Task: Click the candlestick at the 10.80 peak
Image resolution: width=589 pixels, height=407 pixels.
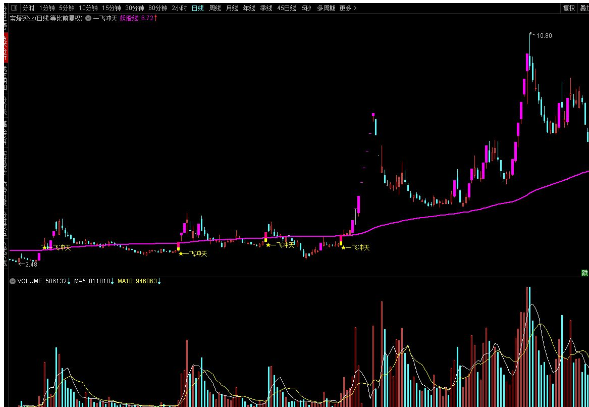Action: [x=530, y=52]
